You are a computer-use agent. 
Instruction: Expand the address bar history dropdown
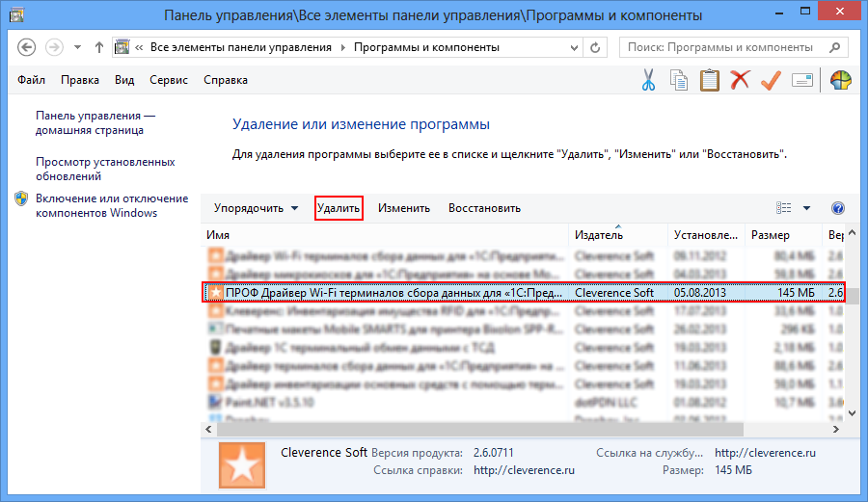point(575,48)
